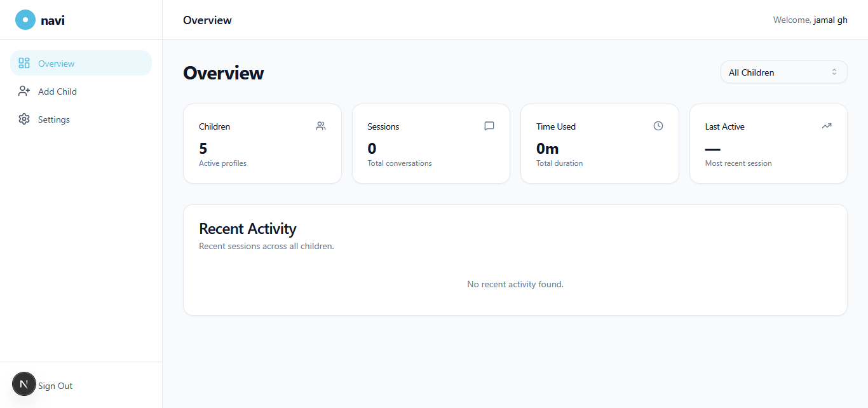The width and height of the screenshot is (868, 408).
Task: Click the navi brand name
Action: tap(53, 20)
